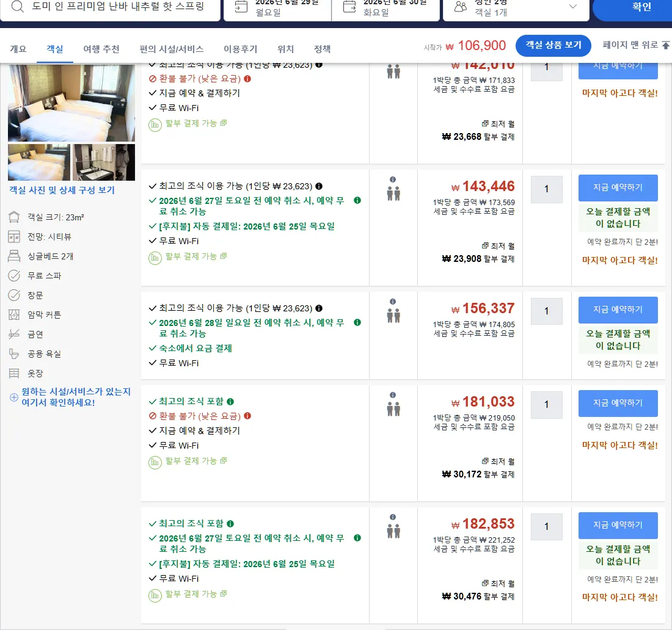Click the plus icon beside 원하는 시설/서비스가 있는지
Image resolution: width=672 pixels, height=630 pixels.
pos(13,397)
